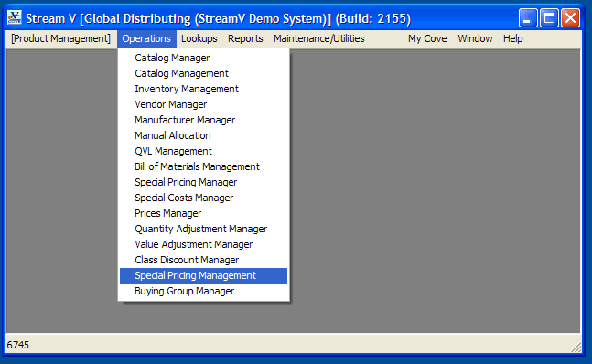Select Manufacturer Manager
The image size is (592, 364).
tap(203, 120)
